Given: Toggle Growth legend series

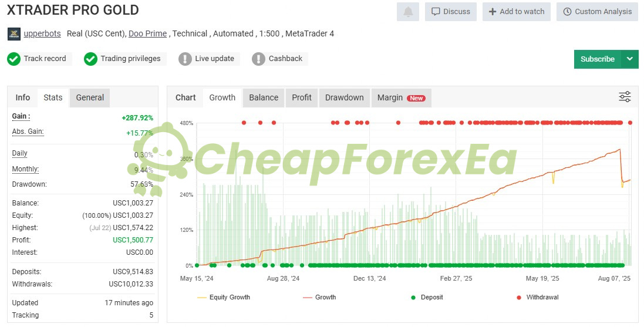Looking at the screenshot, I should [319, 298].
